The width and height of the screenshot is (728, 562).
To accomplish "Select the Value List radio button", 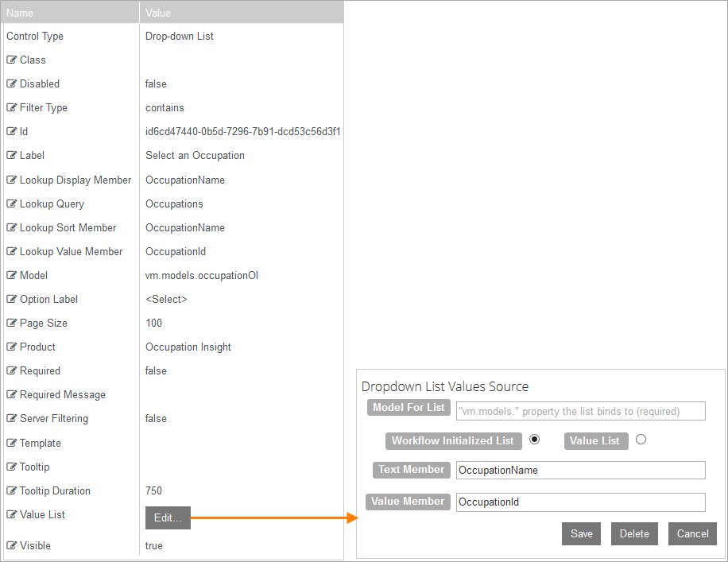I will click(x=641, y=440).
